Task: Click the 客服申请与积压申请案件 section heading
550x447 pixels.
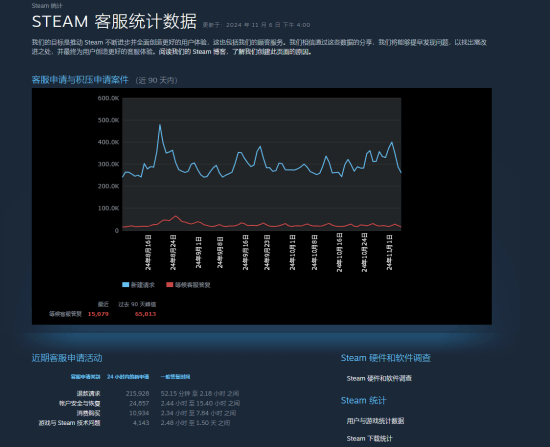Action: pyautogui.click(x=80, y=80)
